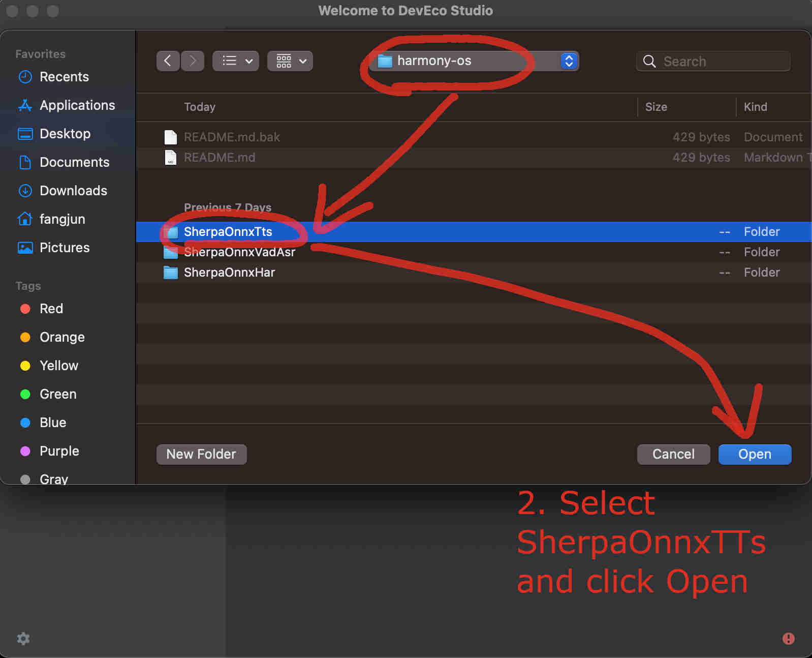The width and height of the screenshot is (812, 658).
Task: Open the group-by grid dropdown
Action: 290,61
